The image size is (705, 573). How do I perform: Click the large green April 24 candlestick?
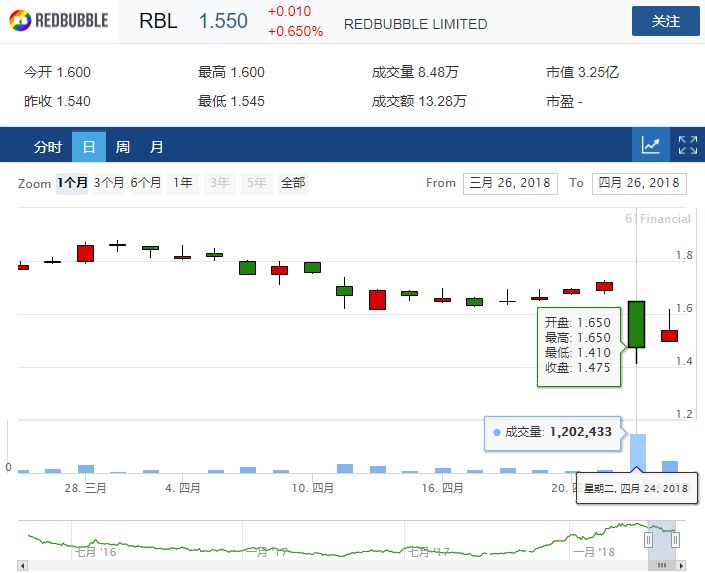(636, 324)
